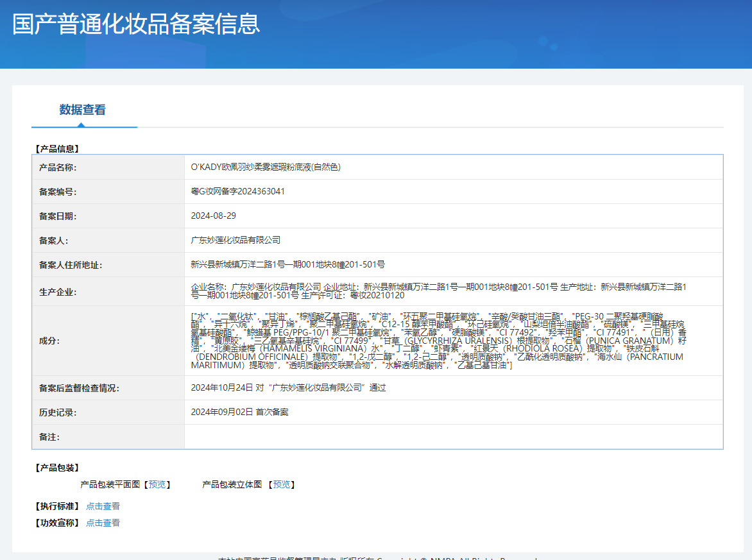Select product name O'KADY欧佩羽纱柔雾遮瑕粉底液 value

pyautogui.click(x=266, y=167)
